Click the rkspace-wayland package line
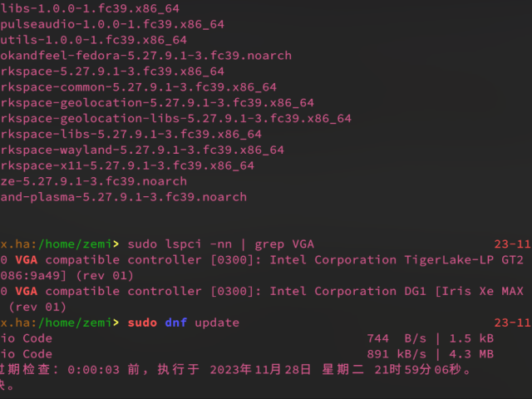This screenshot has width=532, height=399. 142,150
